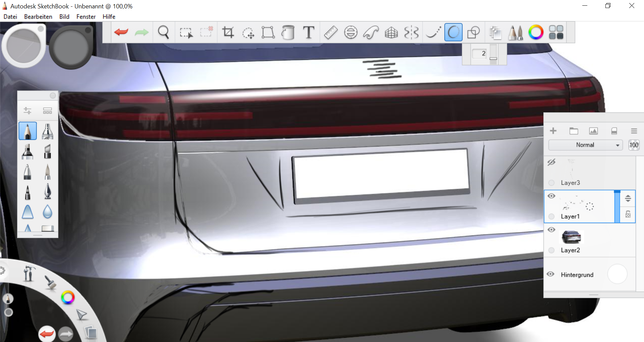Select the Text tool
This screenshot has width=644, height=342.
309,33
